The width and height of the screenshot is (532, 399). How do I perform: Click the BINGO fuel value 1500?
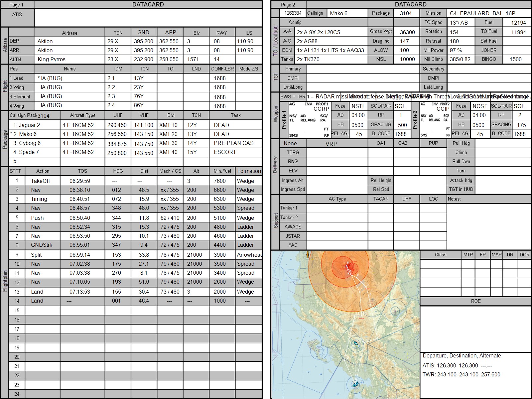click(x=516, y=59)
